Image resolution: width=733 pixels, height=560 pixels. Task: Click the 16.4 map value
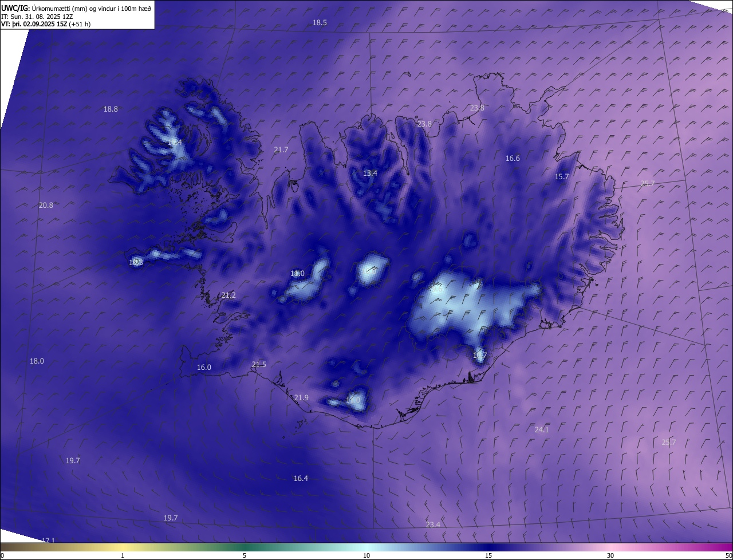(x=301, y=478)
